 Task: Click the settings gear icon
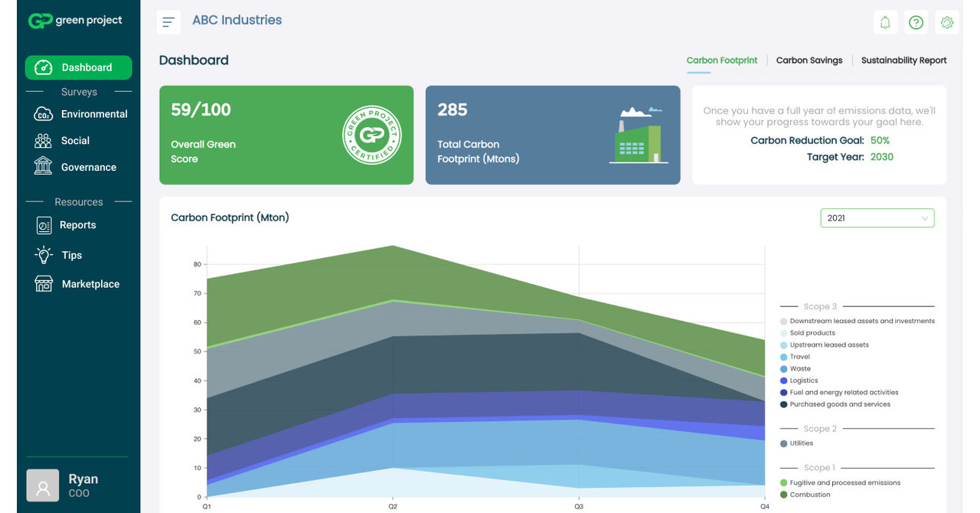(946, 22)
